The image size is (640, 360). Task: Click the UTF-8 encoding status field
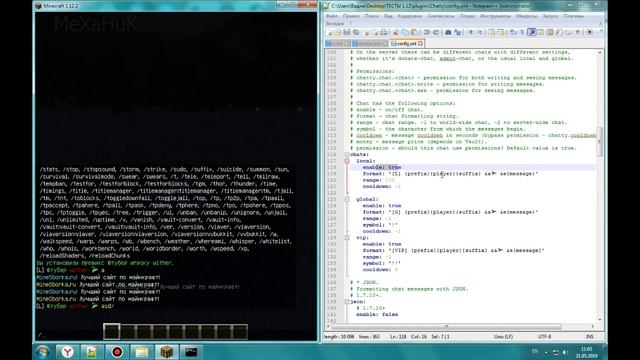click(544, 337)
